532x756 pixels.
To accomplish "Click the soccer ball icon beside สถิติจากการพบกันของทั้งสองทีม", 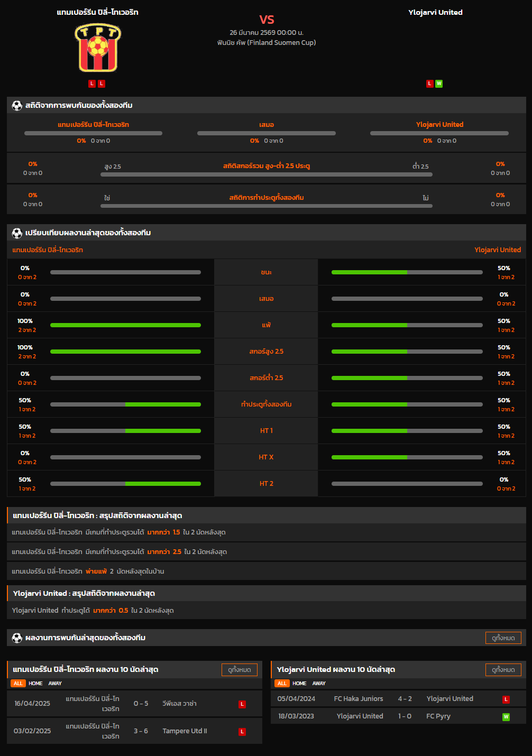I will pos(17,106).
